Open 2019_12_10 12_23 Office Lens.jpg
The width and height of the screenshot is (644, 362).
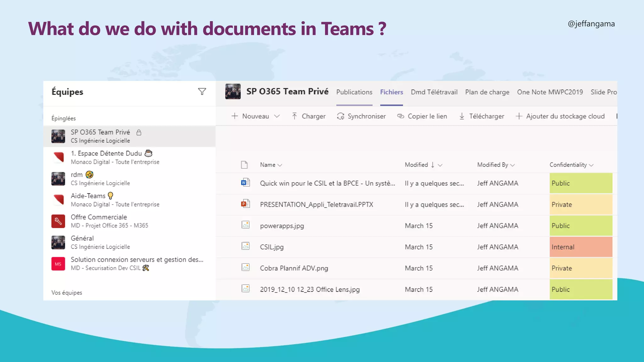coord(310,289)
